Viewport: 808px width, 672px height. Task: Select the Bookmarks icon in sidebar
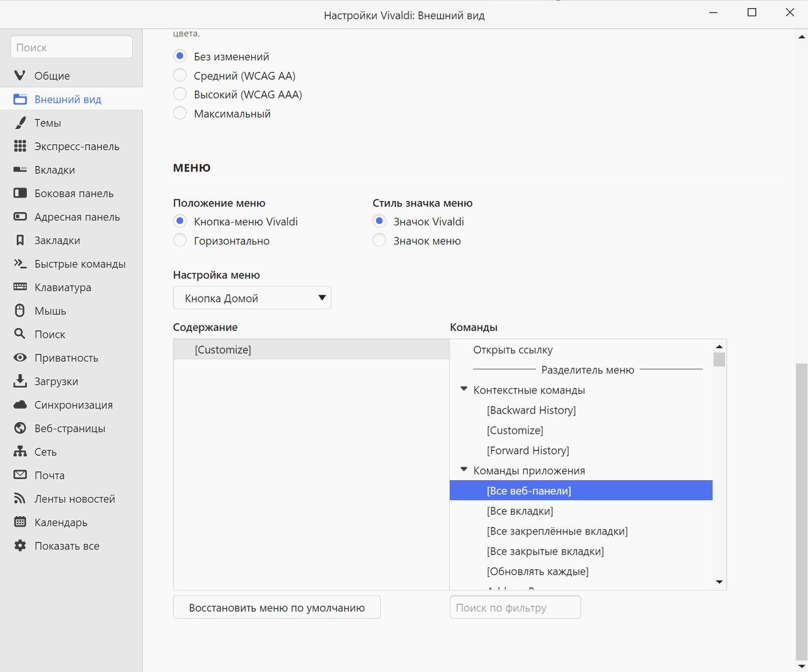point(20,240)
